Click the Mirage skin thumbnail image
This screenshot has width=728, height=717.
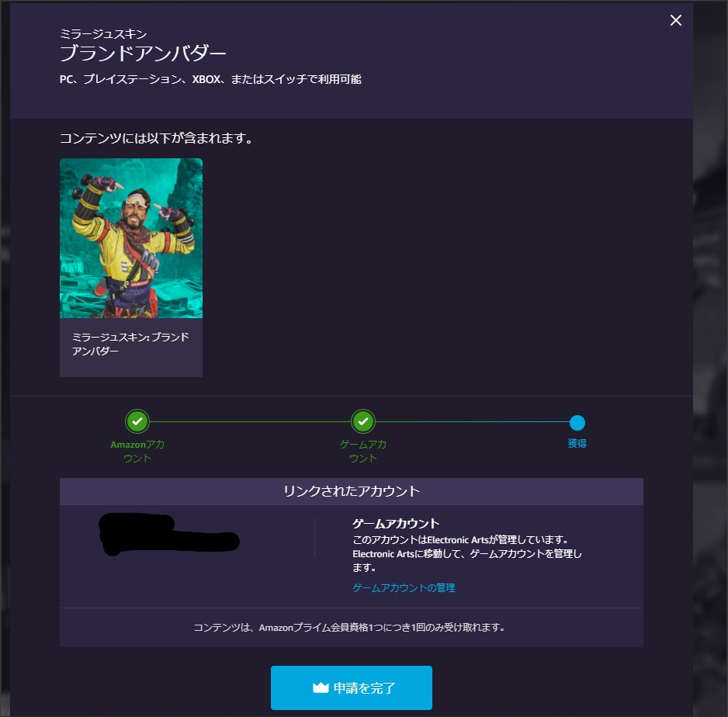point(131,238)
